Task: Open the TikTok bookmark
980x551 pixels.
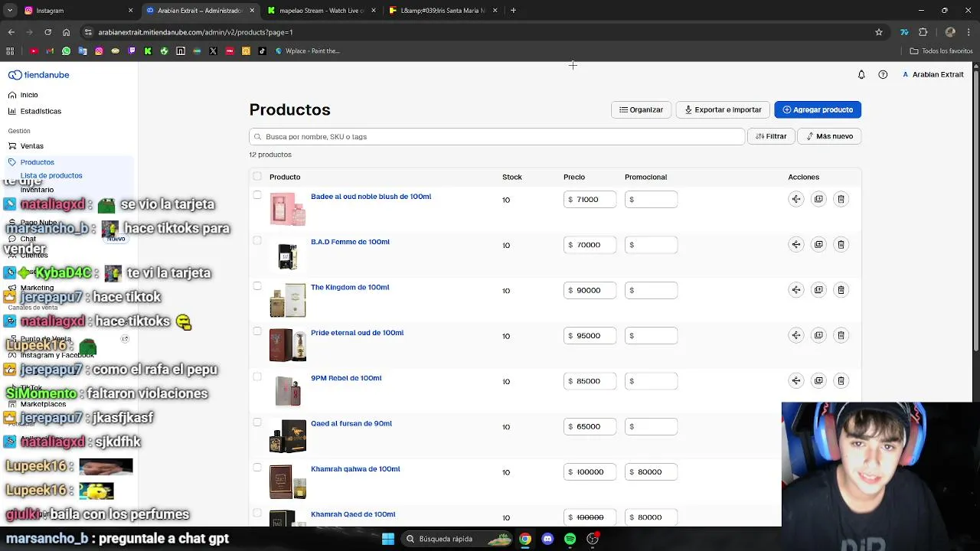Action: coord(262,51)
